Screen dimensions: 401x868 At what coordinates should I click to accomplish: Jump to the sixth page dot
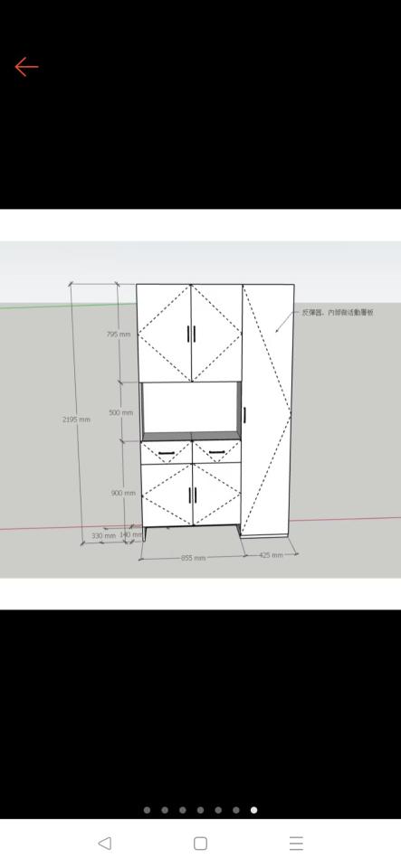236,810
